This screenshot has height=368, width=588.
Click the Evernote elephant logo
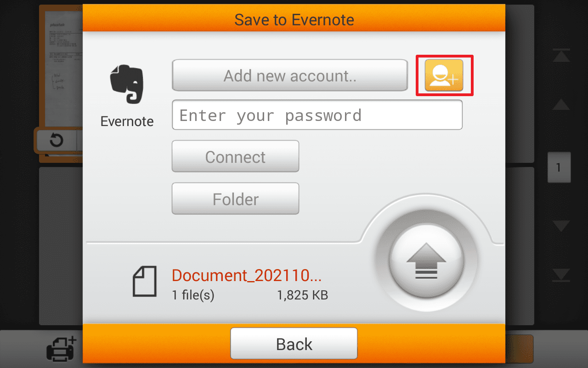[x=127, y=84]
